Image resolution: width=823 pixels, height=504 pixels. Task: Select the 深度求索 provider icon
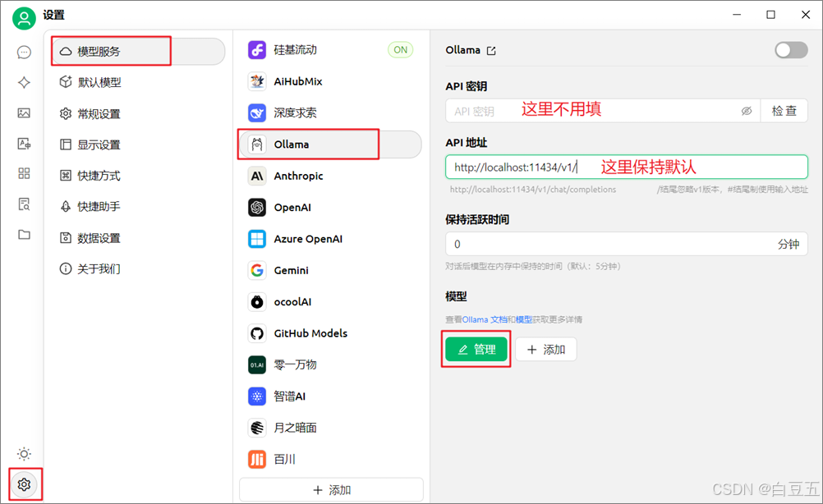[256, 112]
